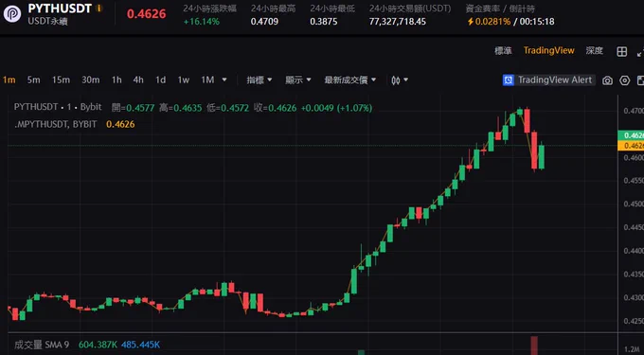Click the lightning bolt funding rate icon
Viewport: 644px width, 355px height.
tap(471, 22)
